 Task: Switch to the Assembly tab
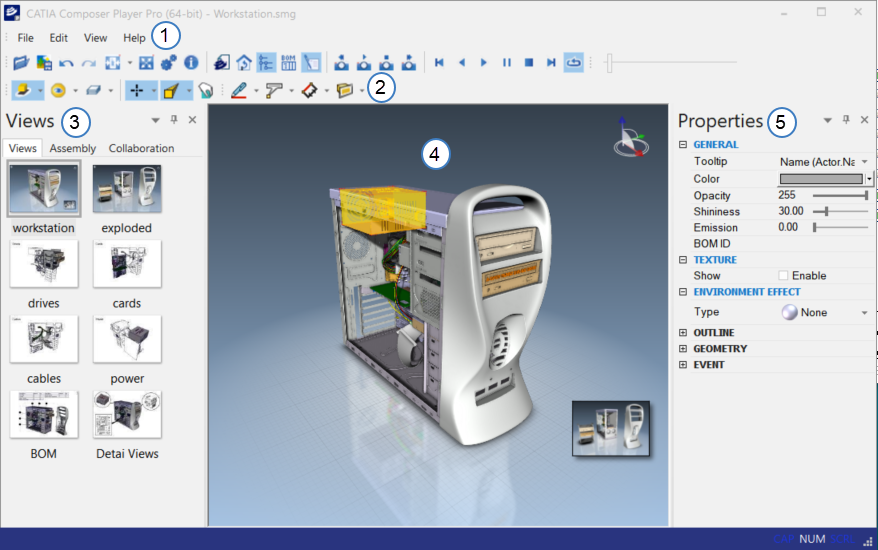(73, 148)
